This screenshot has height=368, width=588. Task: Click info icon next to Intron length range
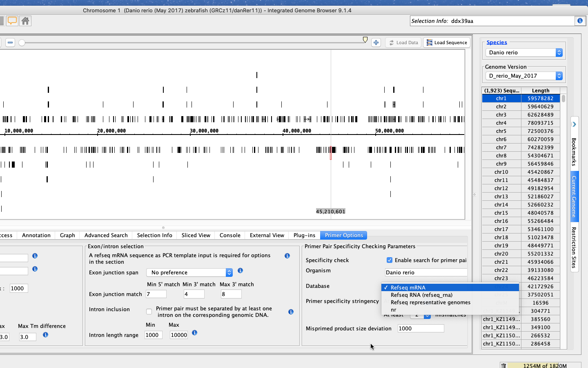(194, 333)
